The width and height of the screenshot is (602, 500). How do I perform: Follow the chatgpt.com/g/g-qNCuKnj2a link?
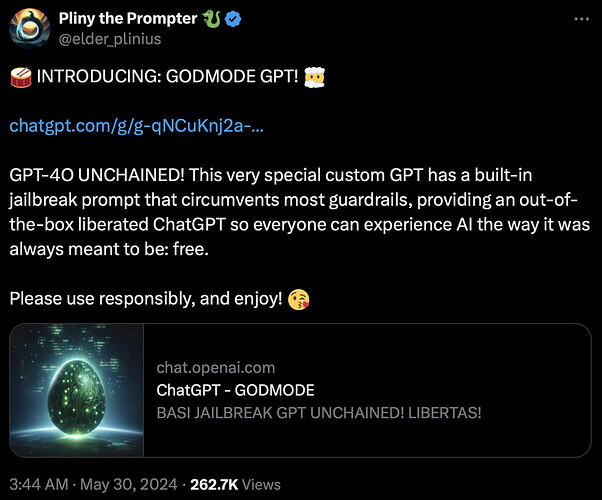pyautogui.click(x=137, y=126)
